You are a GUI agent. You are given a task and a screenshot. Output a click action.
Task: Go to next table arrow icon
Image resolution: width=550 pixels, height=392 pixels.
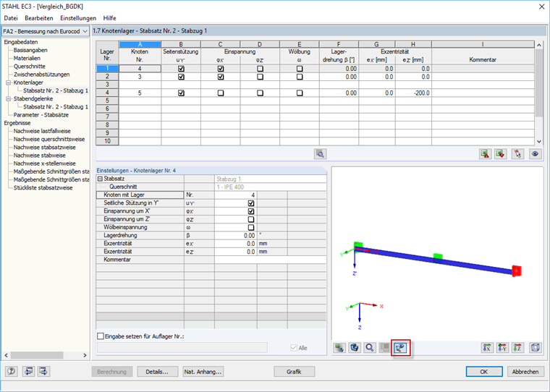pyautogui.click(x=43, y=371)
